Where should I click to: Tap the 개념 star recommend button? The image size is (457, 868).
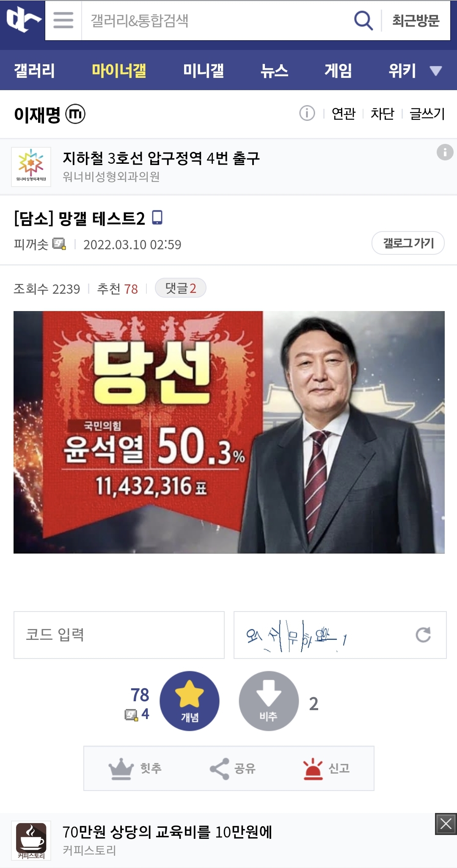click(190, 701)
